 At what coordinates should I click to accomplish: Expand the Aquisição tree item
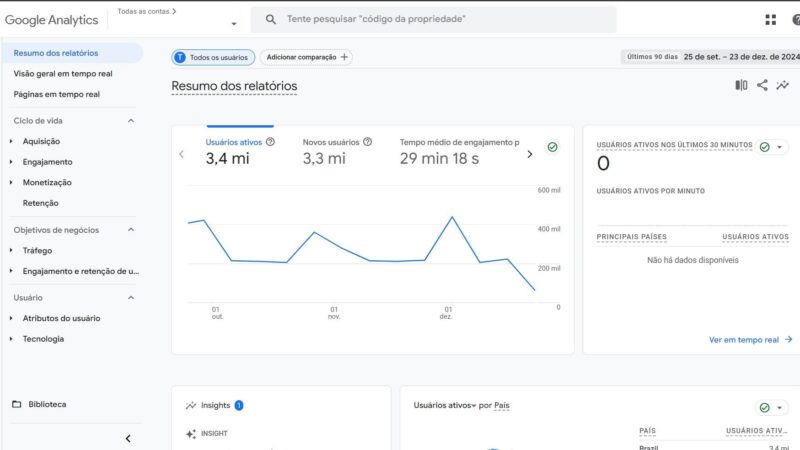[11, 141]
